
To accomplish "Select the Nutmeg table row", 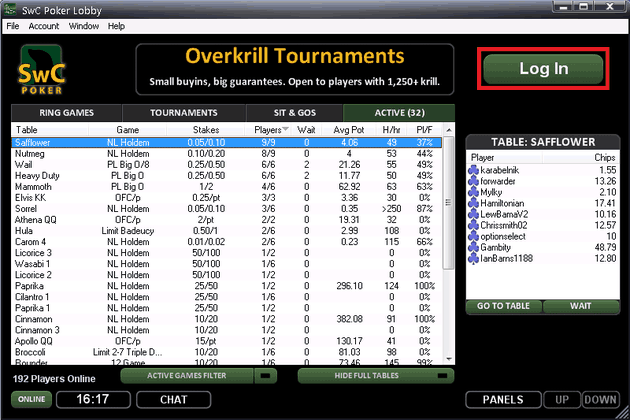I will pyautogui.click(x=227, y=154).
